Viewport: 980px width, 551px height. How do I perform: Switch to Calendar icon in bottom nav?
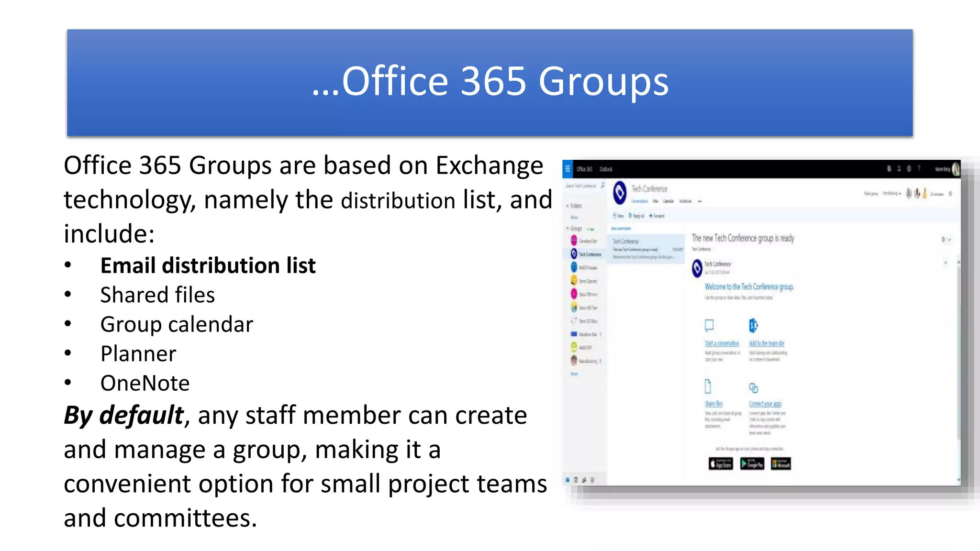point(576,480)
